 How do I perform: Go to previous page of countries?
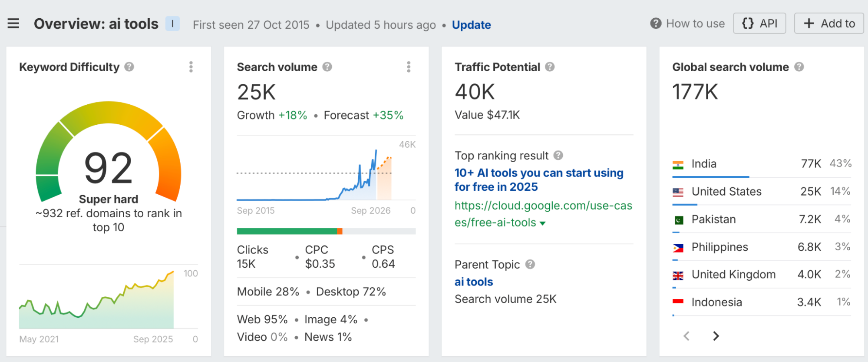(686, 336)
